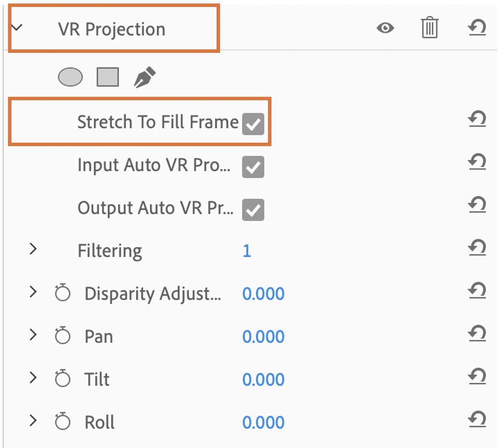This screenshot has width=498, height=448.
Task: Toggle the Roll animation stopwatch
Action: point(63,422)
